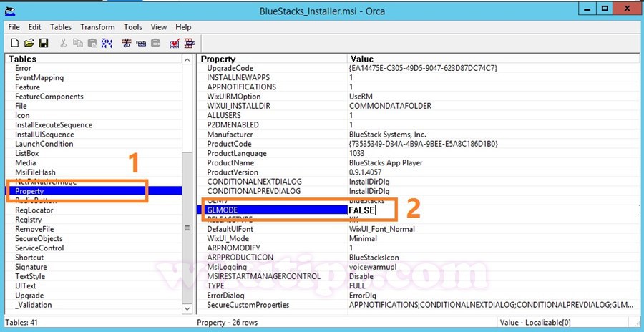This screenshot has width=644, height=332.
Task: Click the ProductVersion value 0.9.1.4057
Action: coord(365,172)
